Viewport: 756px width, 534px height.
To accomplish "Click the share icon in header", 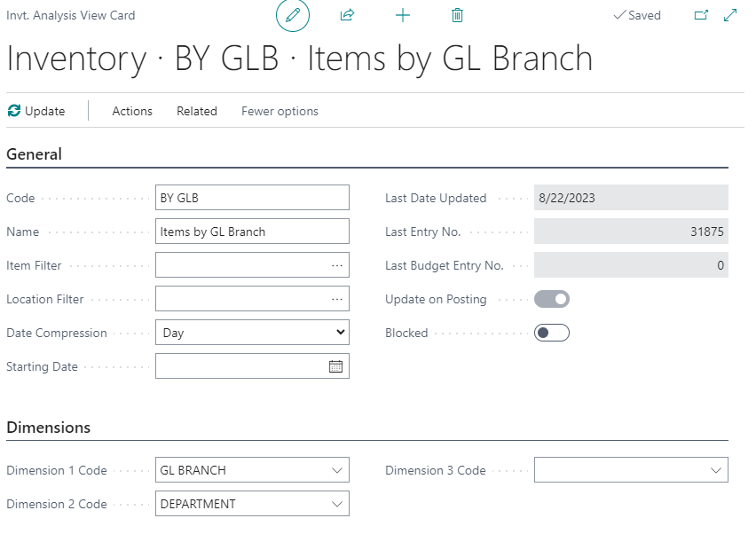I will [347, 15].
